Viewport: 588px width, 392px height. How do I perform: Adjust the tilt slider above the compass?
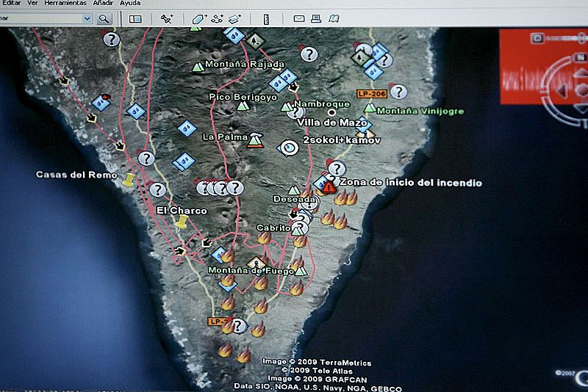[566, 38]
